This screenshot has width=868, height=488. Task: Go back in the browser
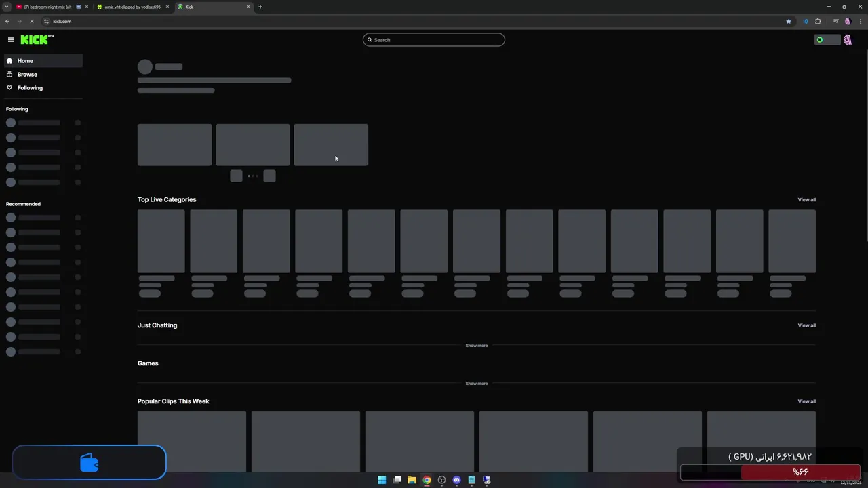click(x=7, y=22)
